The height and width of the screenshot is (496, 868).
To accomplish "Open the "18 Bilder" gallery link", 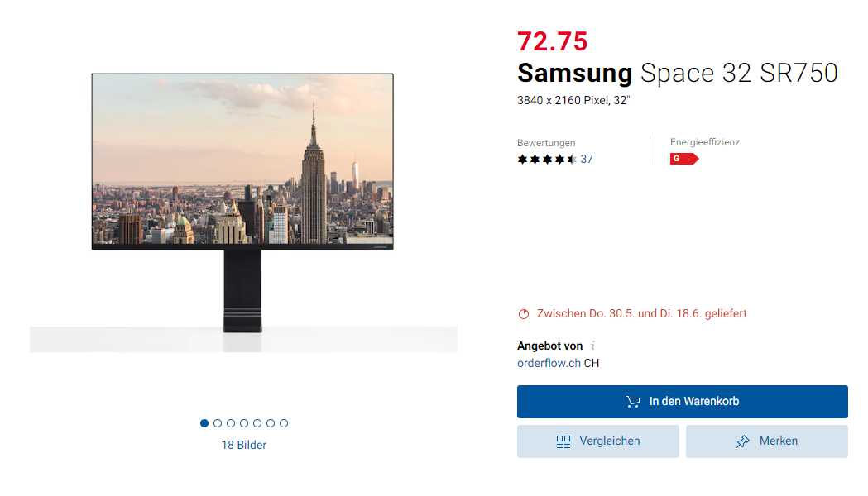I will coord(243,445).
